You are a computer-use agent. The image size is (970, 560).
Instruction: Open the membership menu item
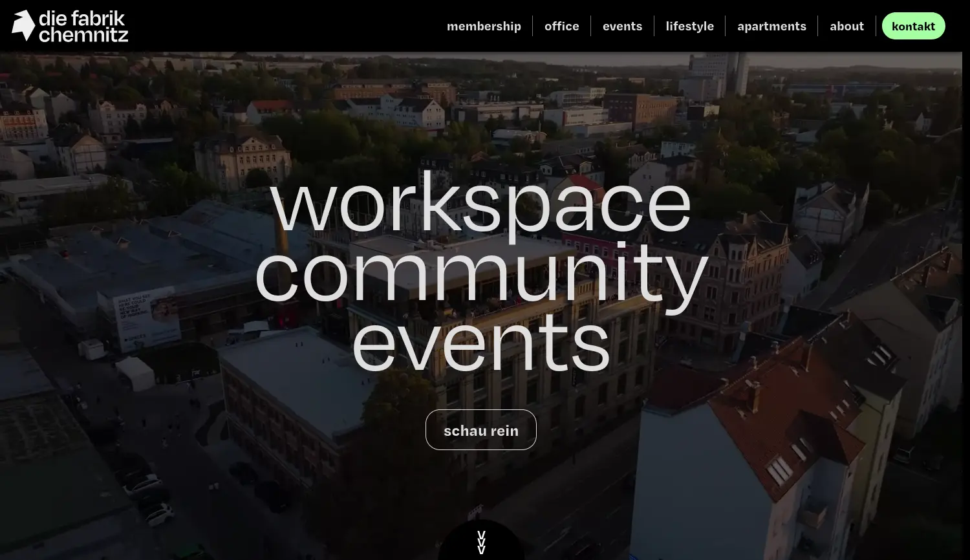click(484, 27)
